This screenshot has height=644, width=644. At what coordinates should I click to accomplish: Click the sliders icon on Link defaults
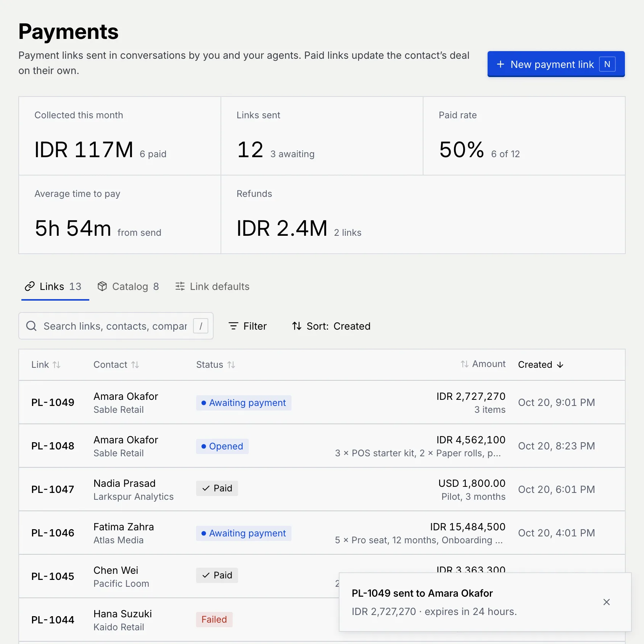[180, 287]
